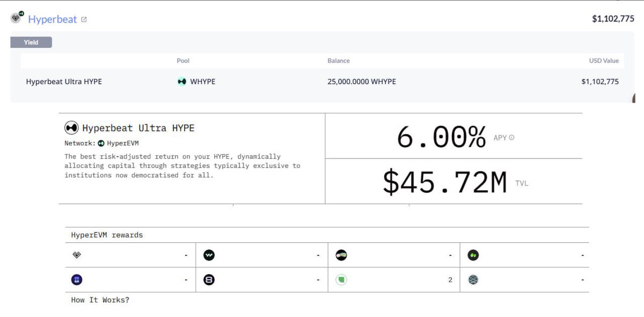Click the black circle S-shaped reward icon
This screenshot has width=644, height=317.
pos(209,280)
